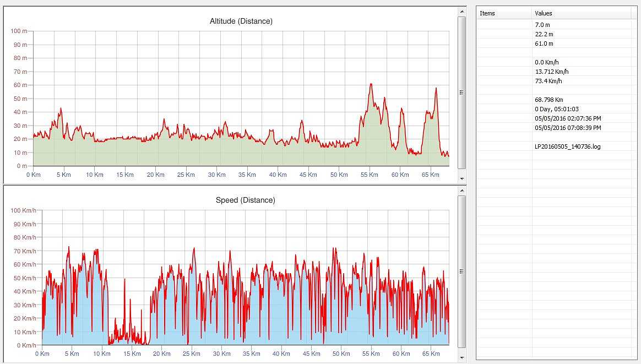This screenshot has width=641, height=364.
Task: Select the 0 Day, 05:01:03 duration row
Action: [x=557, y=109]
